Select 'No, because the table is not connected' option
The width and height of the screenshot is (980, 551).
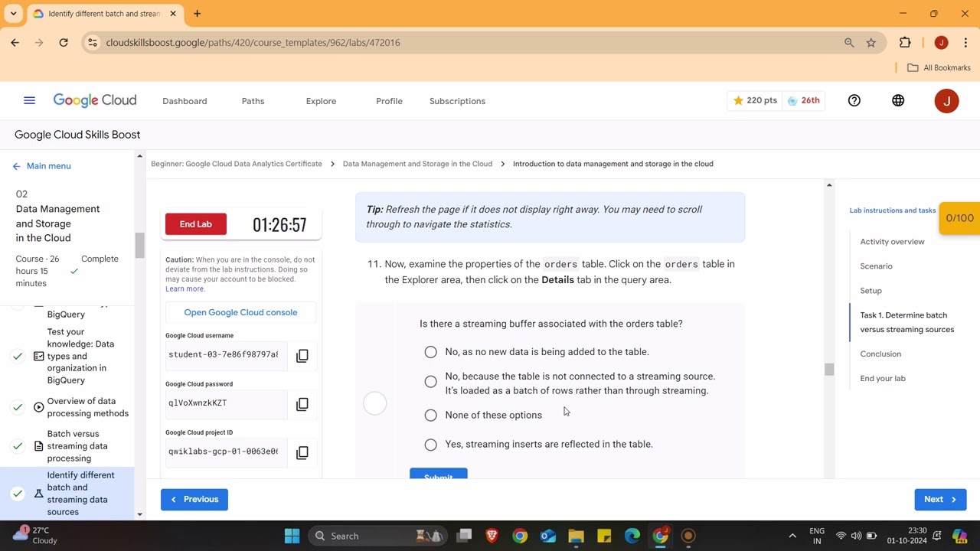coord(430,382)
